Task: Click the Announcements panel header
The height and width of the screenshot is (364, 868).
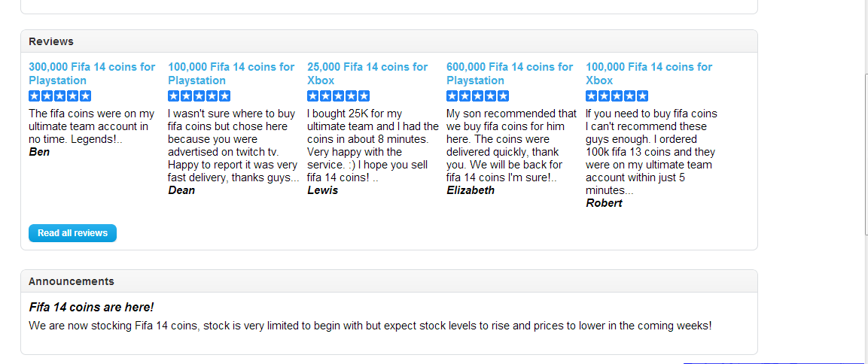Action: pos(388,281)
